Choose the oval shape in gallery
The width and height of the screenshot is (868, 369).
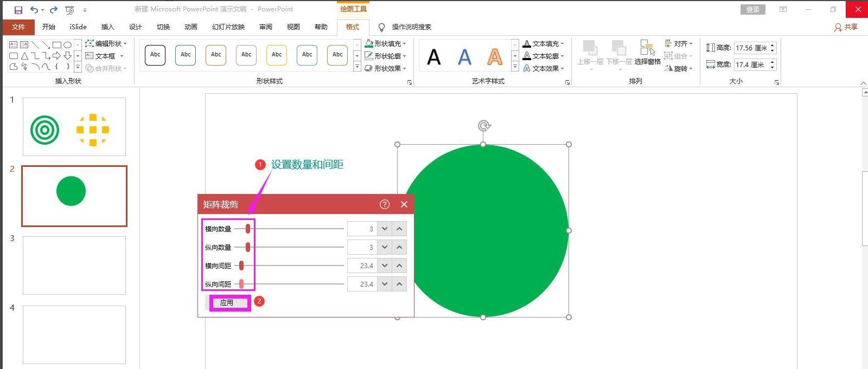coord(67,45)
